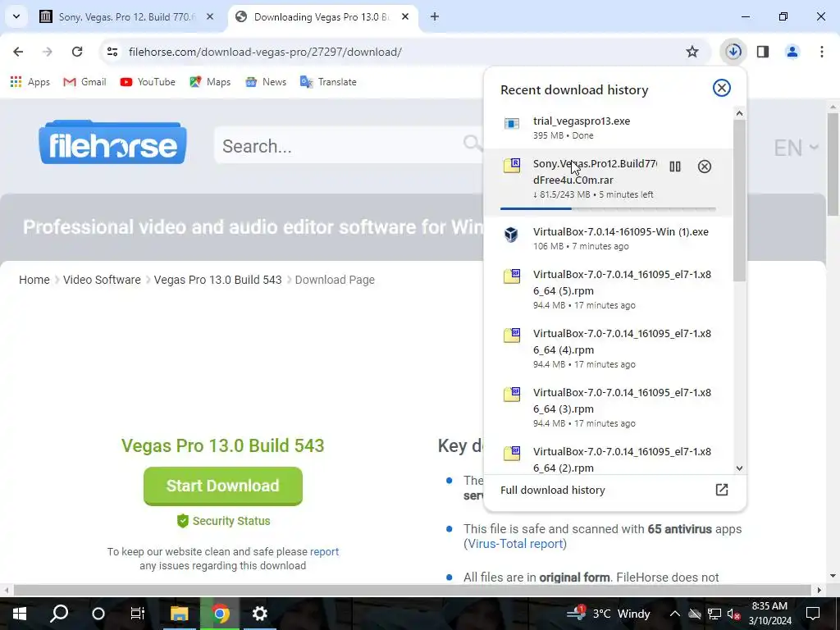The width and height of the screenshot is (840, 630).
Task: Open Task View in taskbar
Action: 138,614
